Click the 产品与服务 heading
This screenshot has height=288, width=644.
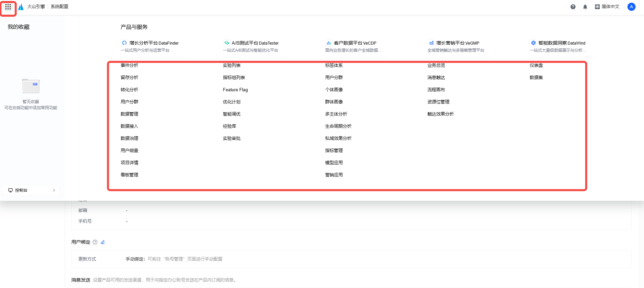[x=134, y=27]
